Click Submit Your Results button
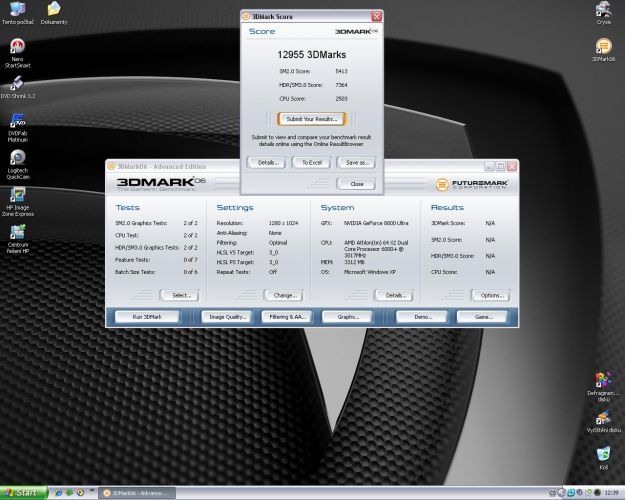The height and width of the screenshot is (500, 625). [312, 119]
